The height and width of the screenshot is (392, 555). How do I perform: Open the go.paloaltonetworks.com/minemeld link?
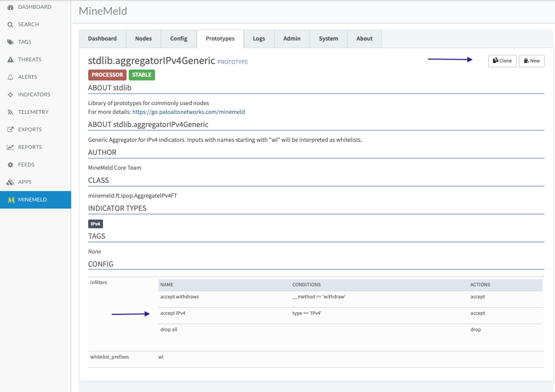188,112
